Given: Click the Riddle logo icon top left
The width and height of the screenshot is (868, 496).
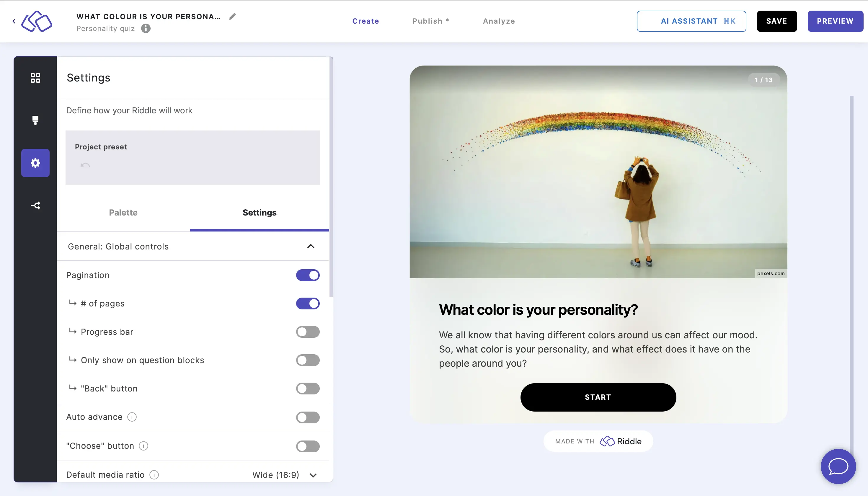Looking at the screenshot, I should [x=37, y=21].
